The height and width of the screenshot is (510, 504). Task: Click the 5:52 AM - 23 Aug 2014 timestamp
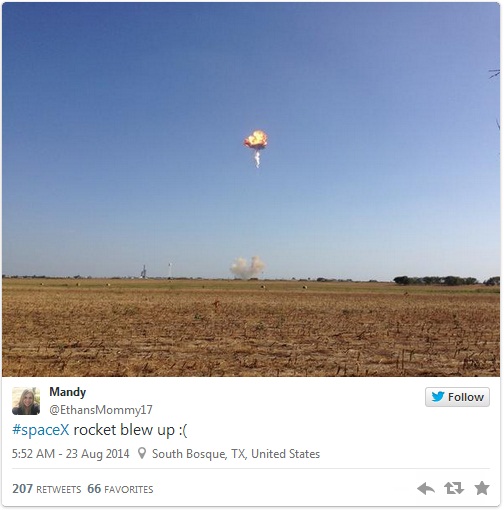70,454
